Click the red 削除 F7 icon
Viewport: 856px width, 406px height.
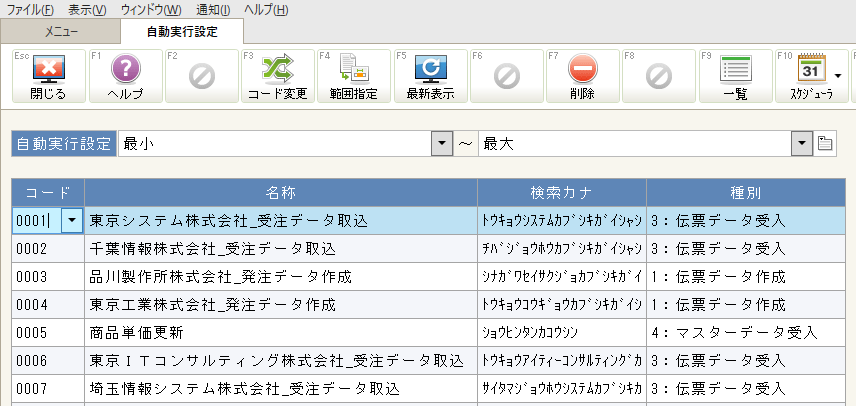pos(582,69)
